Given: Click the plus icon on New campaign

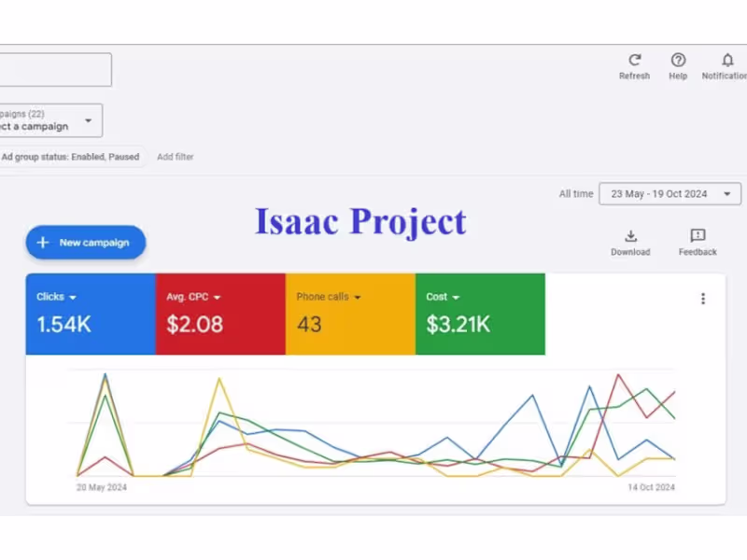Looking at the screenshot, I should pos(43,243).
